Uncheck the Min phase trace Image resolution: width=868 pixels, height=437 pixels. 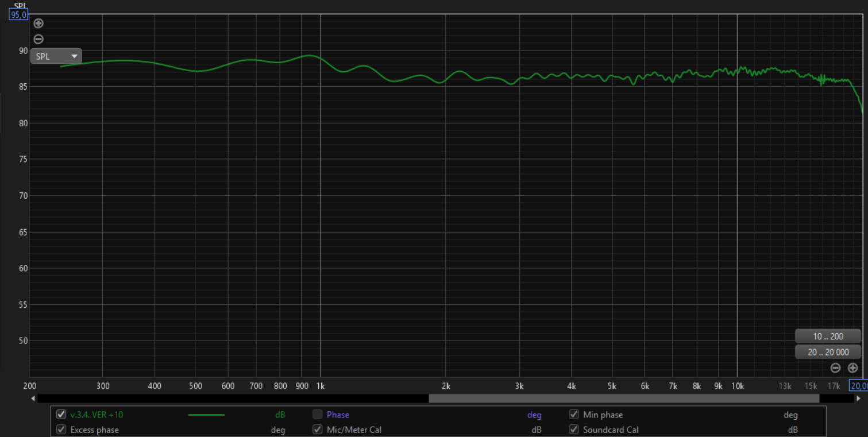pyautogui.click(x=573, y=415)
